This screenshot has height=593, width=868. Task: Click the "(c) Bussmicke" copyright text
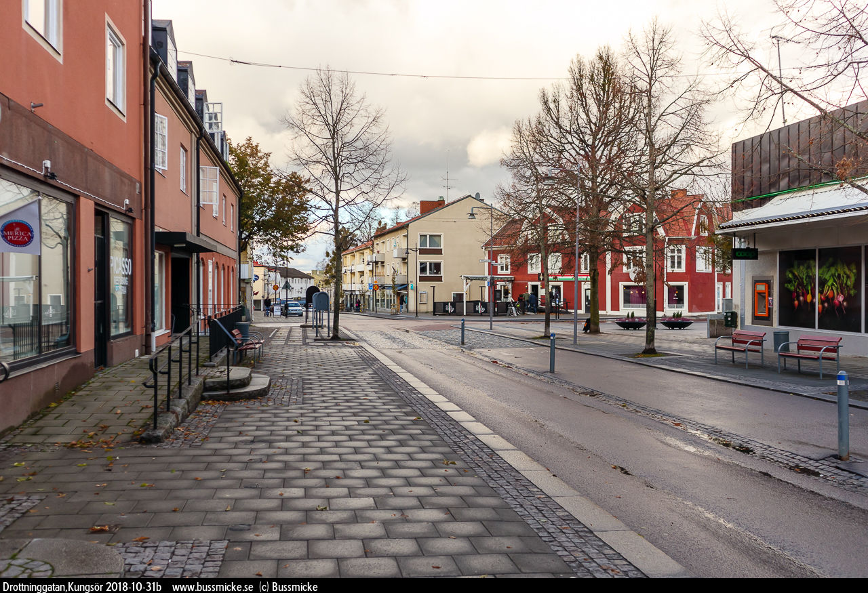point(288,587)
